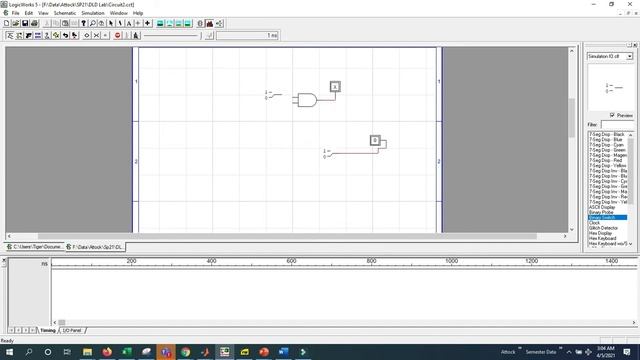This screenshot has height=360, width=640.
Task: Toggle the Preview checkbox in the parts panel
Action: (612, 115)
